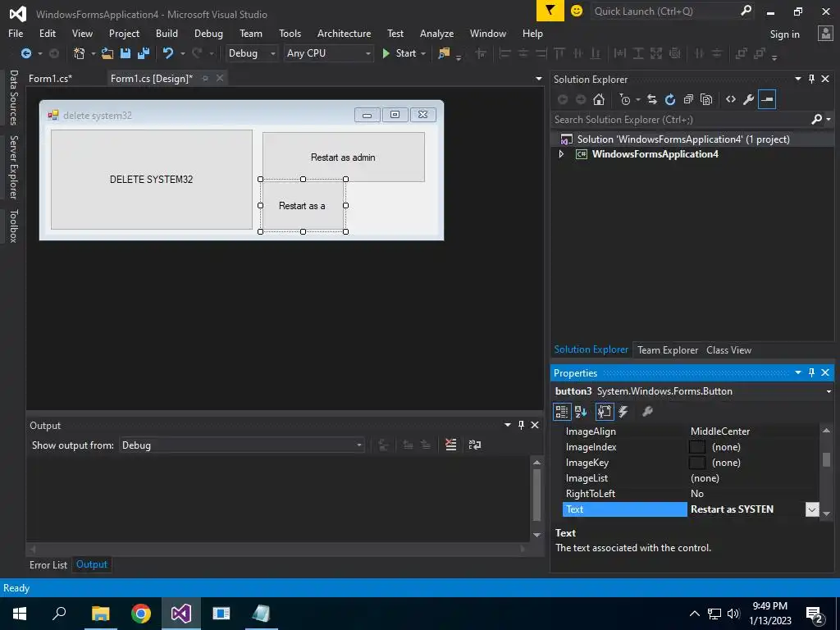This screenshot has height=630, width=840.
Task: Click the Navigate Backward arrow in toolbar
Action: coord(25,53)
